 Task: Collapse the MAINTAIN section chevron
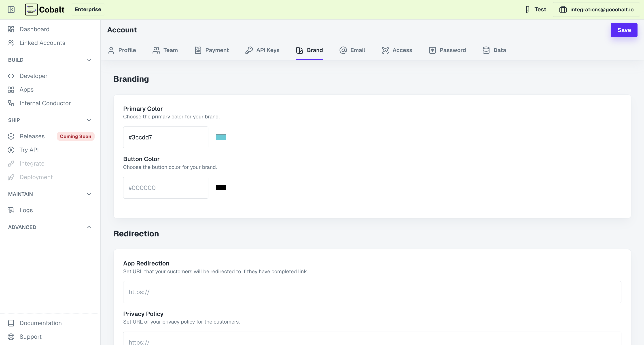tap(89, 194)
